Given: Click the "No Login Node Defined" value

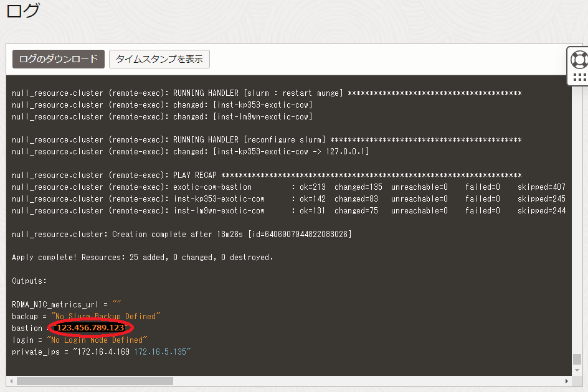Looking at the screenshot, I should click(x=97, y=340).
